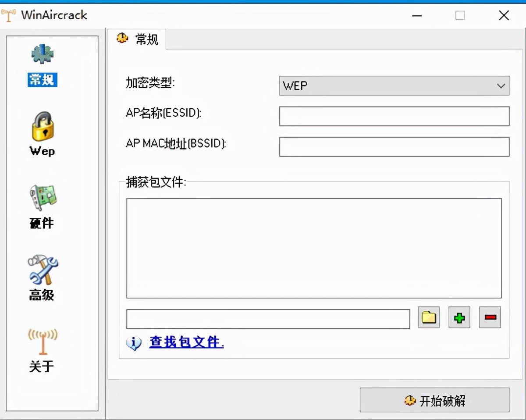The image size is (526, 420).
Task: Highlight the 常规 entry in the left sidebar
Action: (x=42, y=80)
